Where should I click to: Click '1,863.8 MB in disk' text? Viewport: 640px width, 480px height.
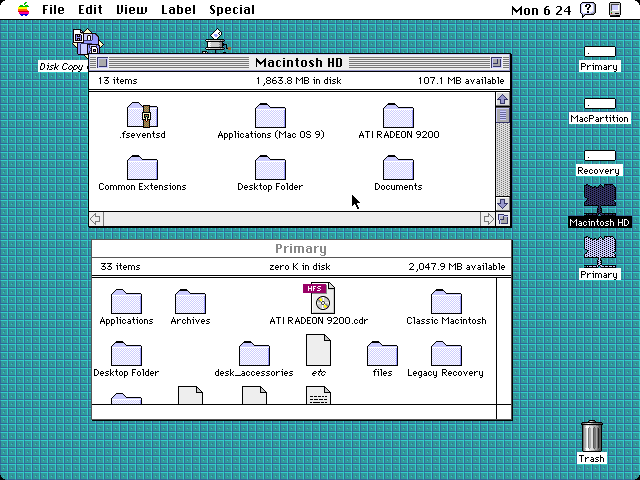tap(299, 81)
